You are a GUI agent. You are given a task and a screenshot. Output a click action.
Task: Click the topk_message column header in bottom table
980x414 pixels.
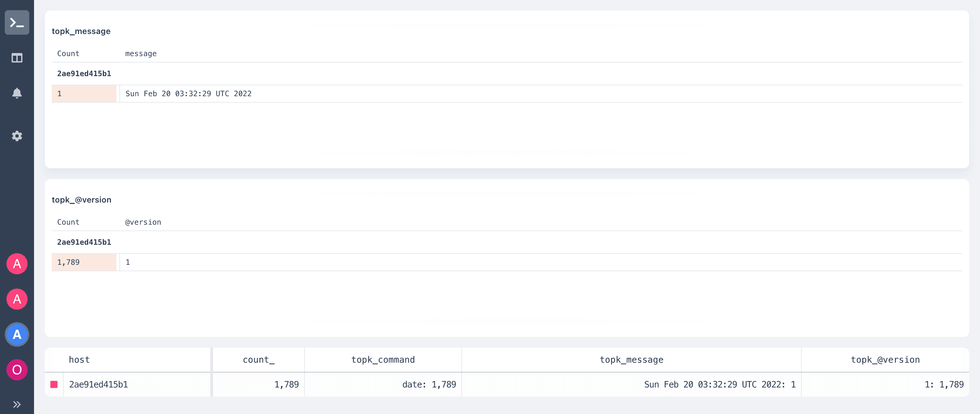(x=632, y=360)
